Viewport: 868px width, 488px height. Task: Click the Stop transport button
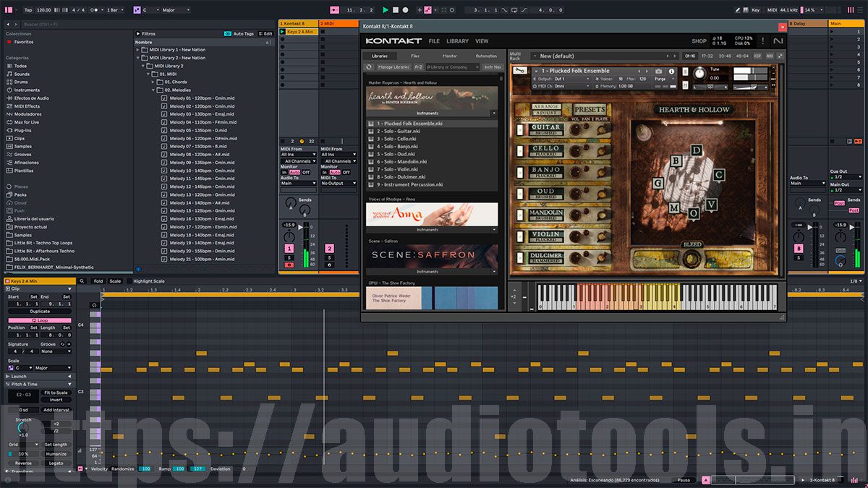[395, 10]
